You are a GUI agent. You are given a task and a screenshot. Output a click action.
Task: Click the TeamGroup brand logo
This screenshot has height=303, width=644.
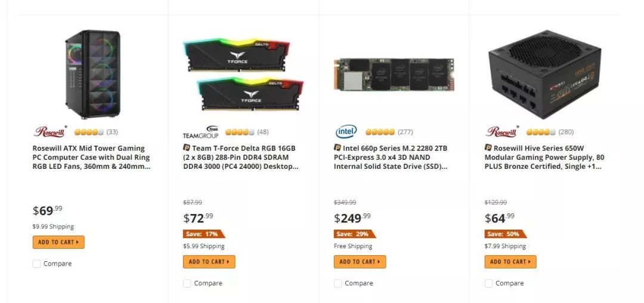(x=201, y=132)
